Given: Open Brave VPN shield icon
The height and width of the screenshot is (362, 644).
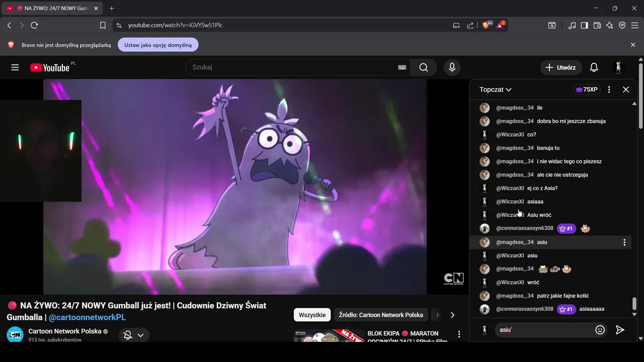Looking at the screenshot, I should tap(622, 25).
